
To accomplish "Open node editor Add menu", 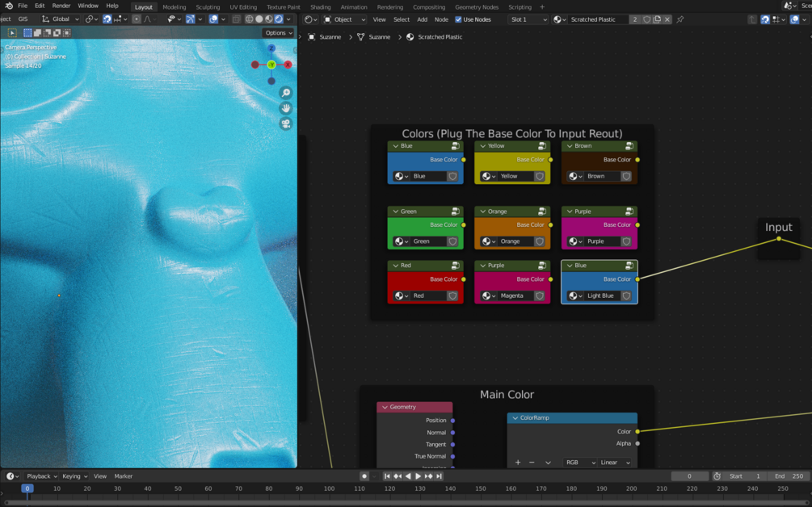I will [x=423, y=19].
